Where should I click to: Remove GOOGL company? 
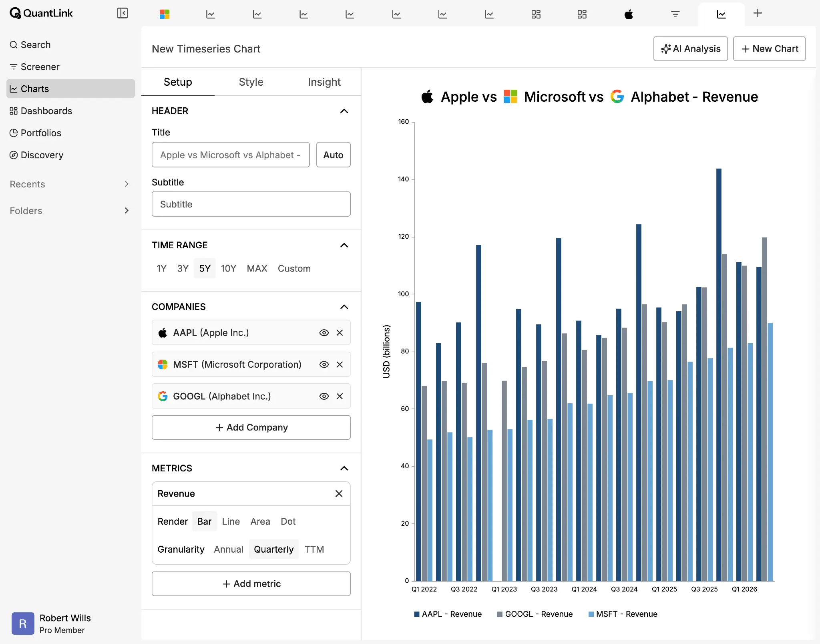pos(340,396)
